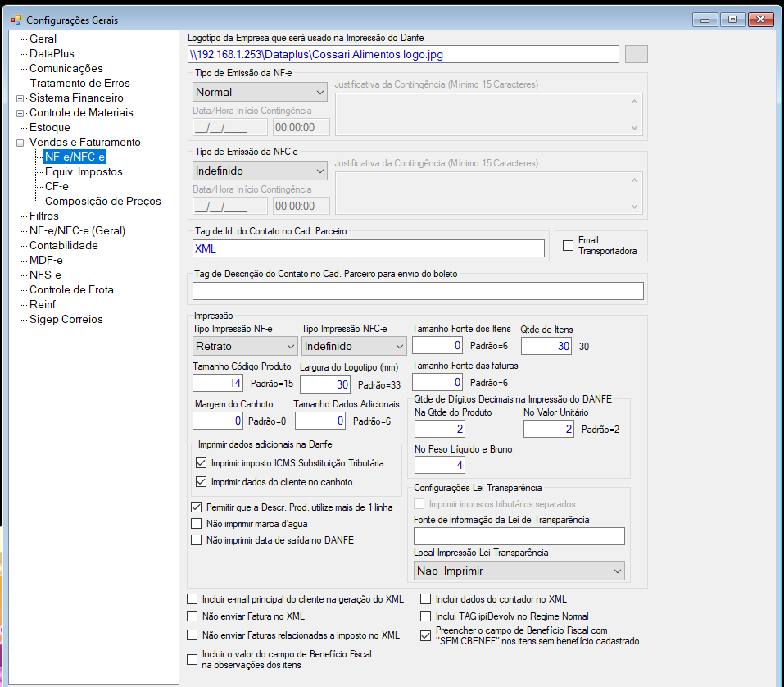This screenshot has width=784, height=687.
Task: Open the Contabilidade settings section
Action: pyautogui.click(x=64, y=245)
